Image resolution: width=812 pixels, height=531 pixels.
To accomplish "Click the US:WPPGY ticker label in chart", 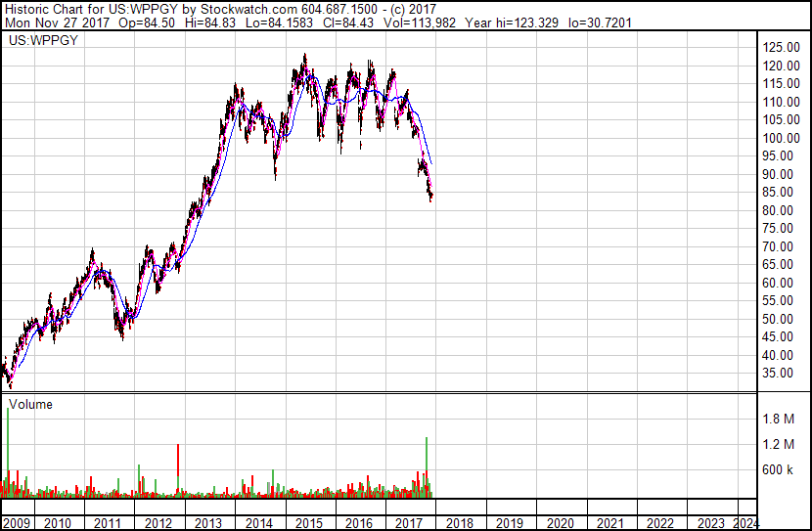I will (x=43, y=40).
